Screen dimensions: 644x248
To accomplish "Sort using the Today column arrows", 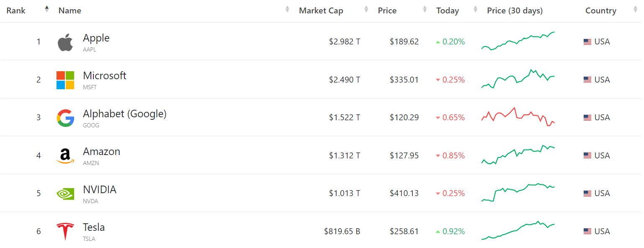I will [x=475, y=9].
